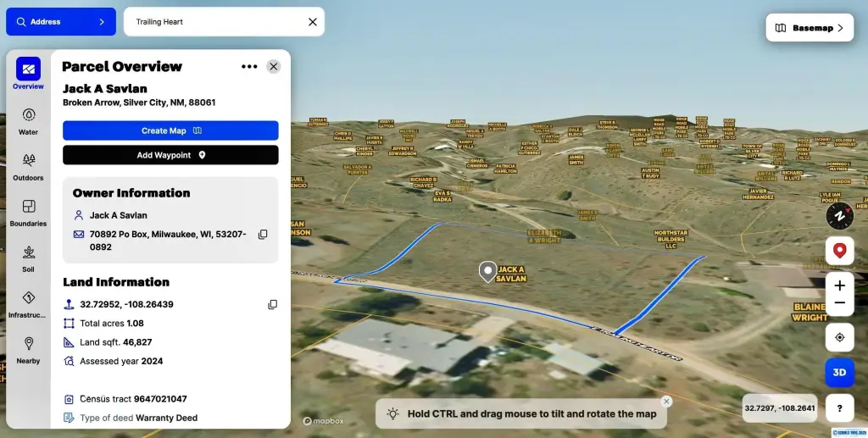868x438 pixels.
Task: Open the Nearby sidebar tab
Action: (28, 351)
